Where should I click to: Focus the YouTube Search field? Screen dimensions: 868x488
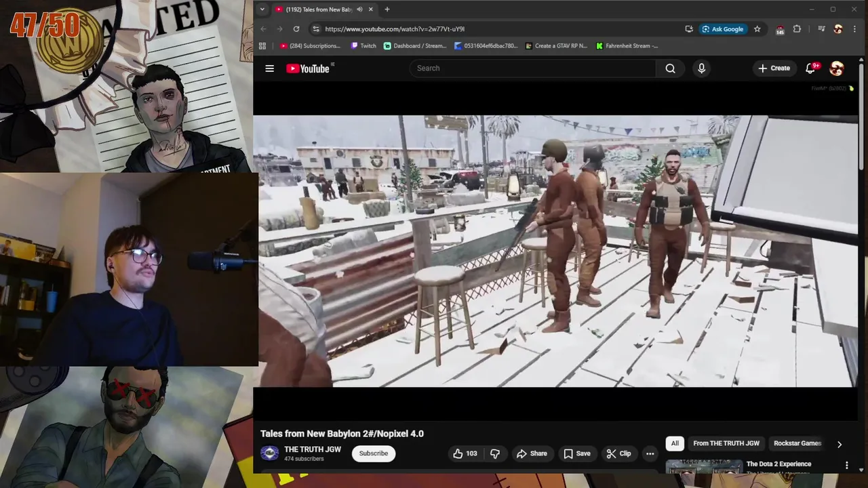pos(532,68)
